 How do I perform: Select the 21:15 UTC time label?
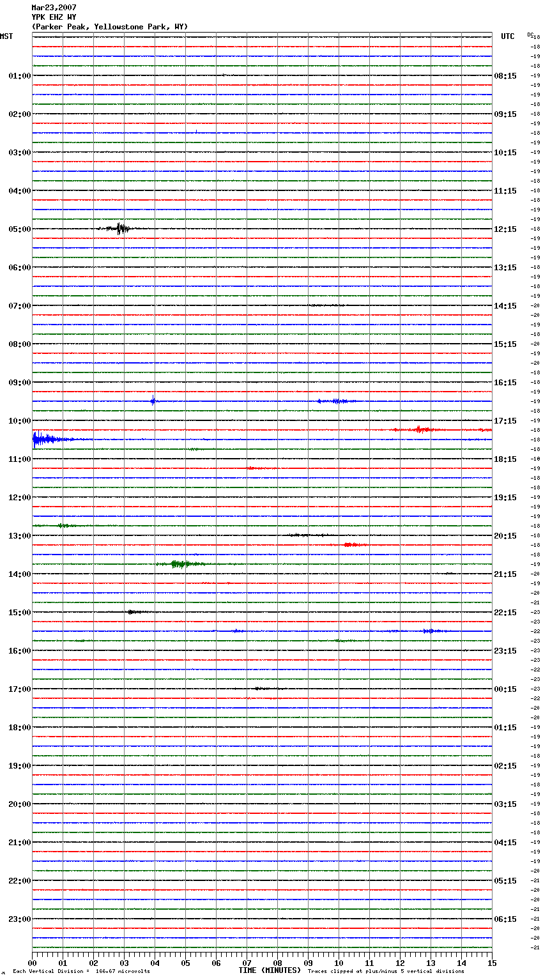click(505, 574)
